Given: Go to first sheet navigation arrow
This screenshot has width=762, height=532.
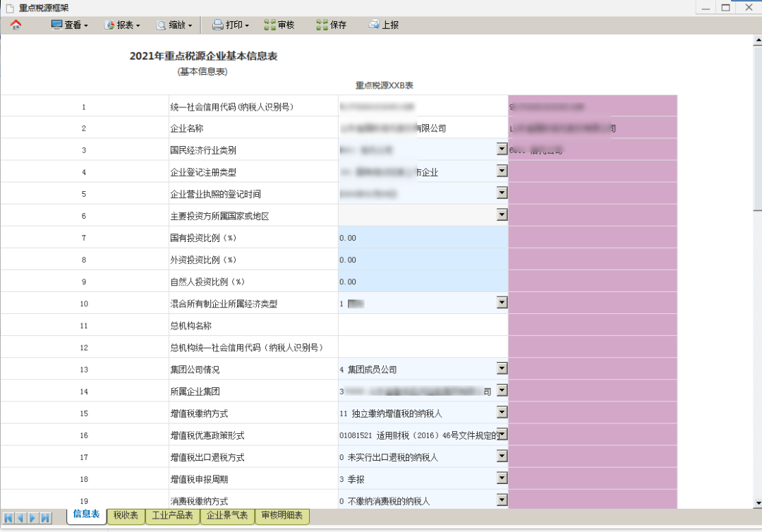Looking at the screenshot, I should click(x=8, y=518).
